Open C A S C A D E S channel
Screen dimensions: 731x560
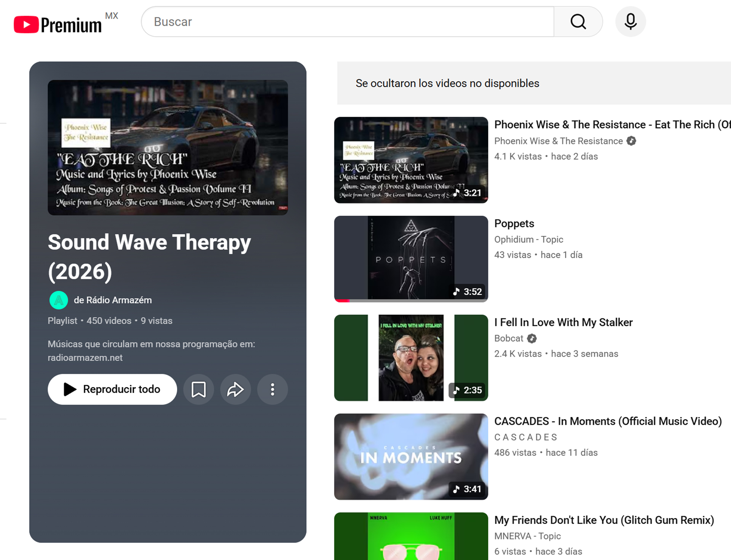(525, 437)
